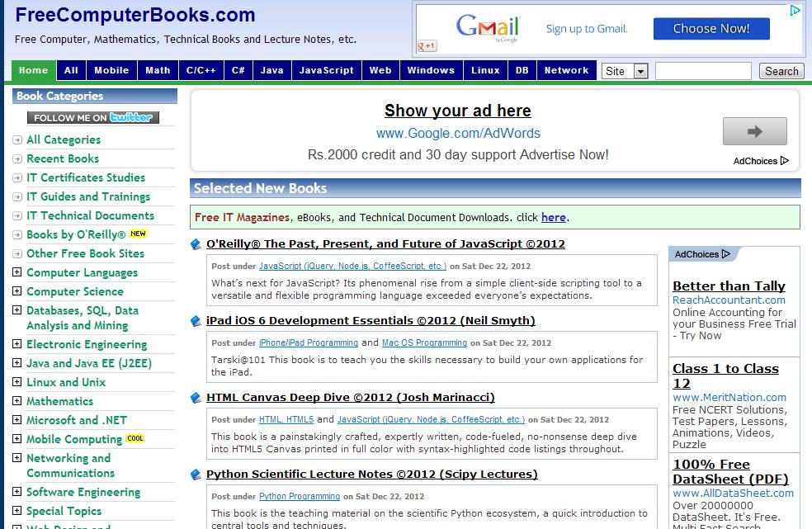Viewport: 812px width, 529px height.
Task: Open iPad iOS 6 Development Essentials link
Action: (371, 321)
